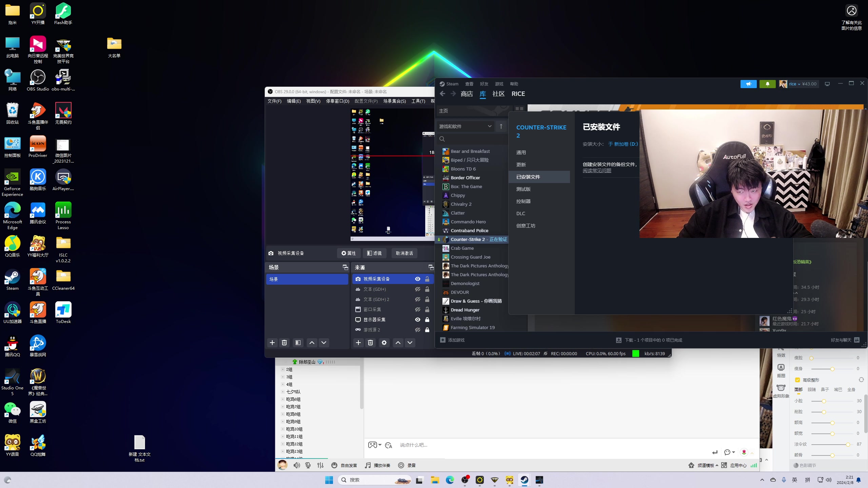
Task: Open Steam friends and chat icon
Action: (857, 340)
